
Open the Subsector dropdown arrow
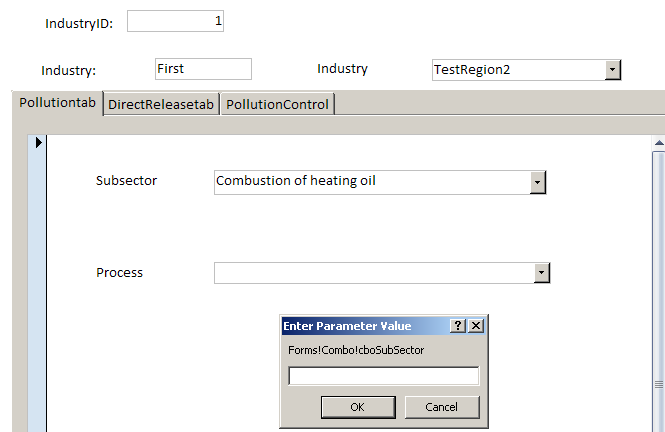coord(538,182)
